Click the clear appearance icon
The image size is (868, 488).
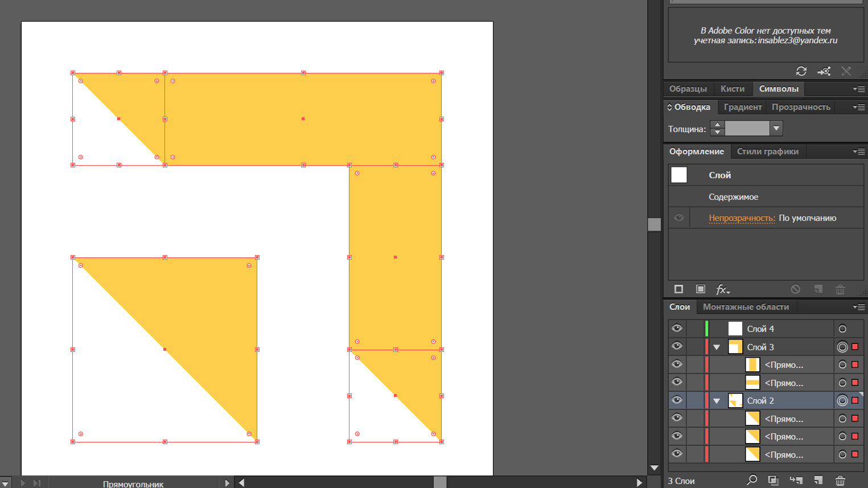tap(796, 289)
